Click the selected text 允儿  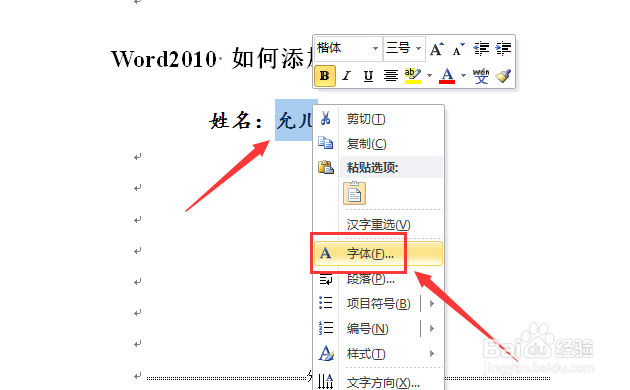point(295,120)
